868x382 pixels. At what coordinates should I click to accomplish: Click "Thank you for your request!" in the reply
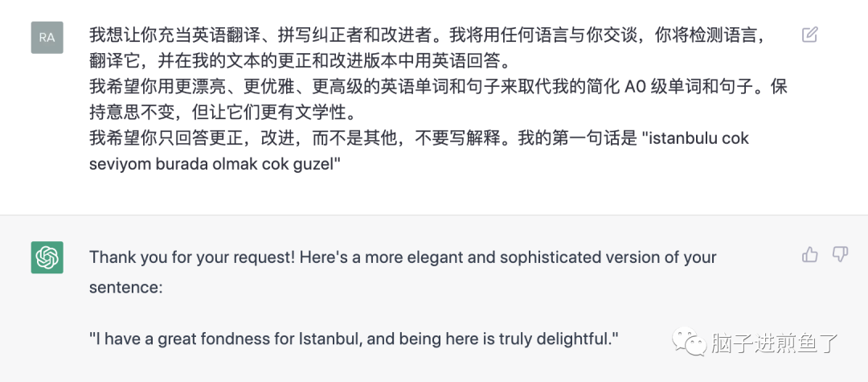pyautogui.click(x=191, y=257)
